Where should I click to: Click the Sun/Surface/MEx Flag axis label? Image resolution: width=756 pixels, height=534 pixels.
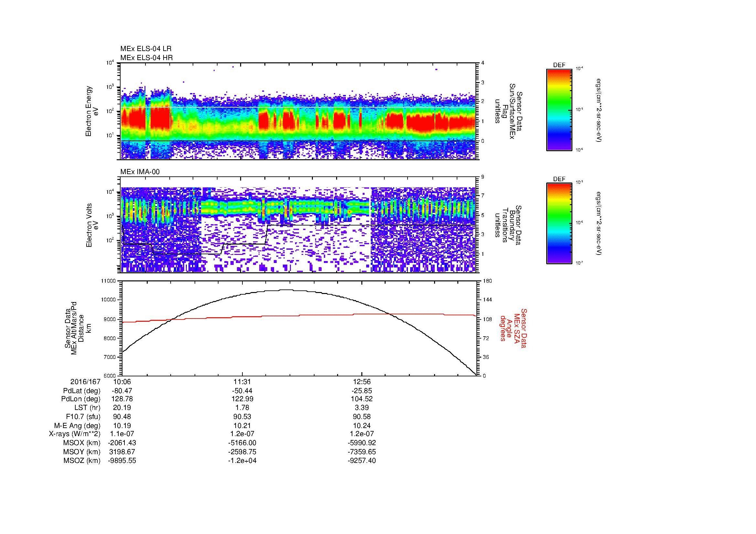(x=508, y=111)
